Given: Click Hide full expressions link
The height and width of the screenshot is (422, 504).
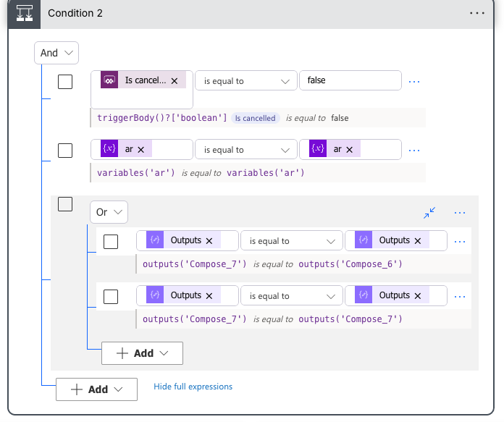Looking at the screenshot, I should [x=193, y=387].
